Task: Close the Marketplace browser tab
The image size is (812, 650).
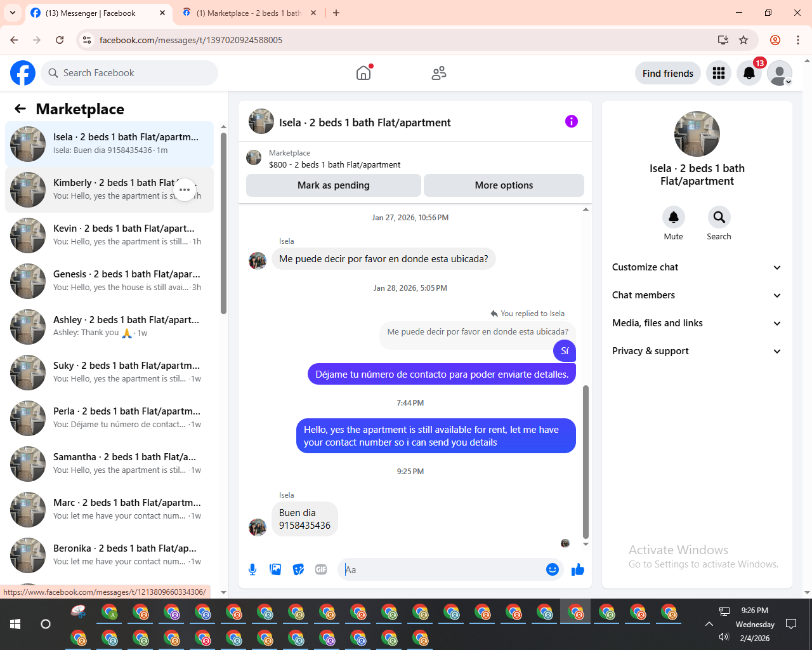Action: (x=313, y=13)
